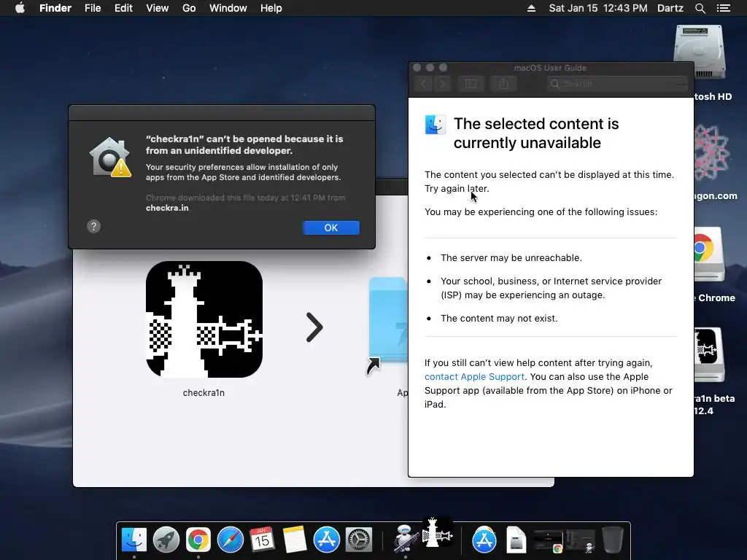747x560 pixels.
Task: Click the minimized window with Automator badge
Action: [580, 541]
